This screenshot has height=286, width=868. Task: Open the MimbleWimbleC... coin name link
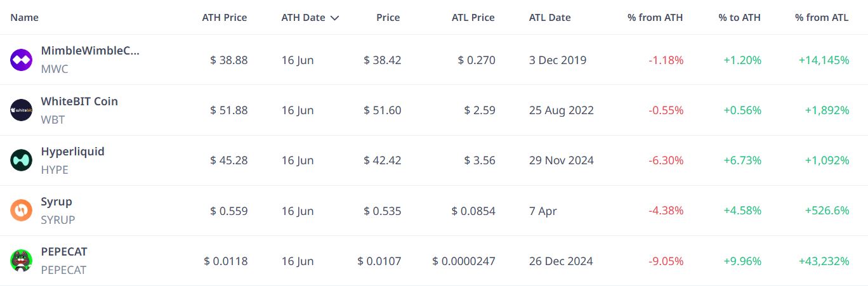(90, 51)
